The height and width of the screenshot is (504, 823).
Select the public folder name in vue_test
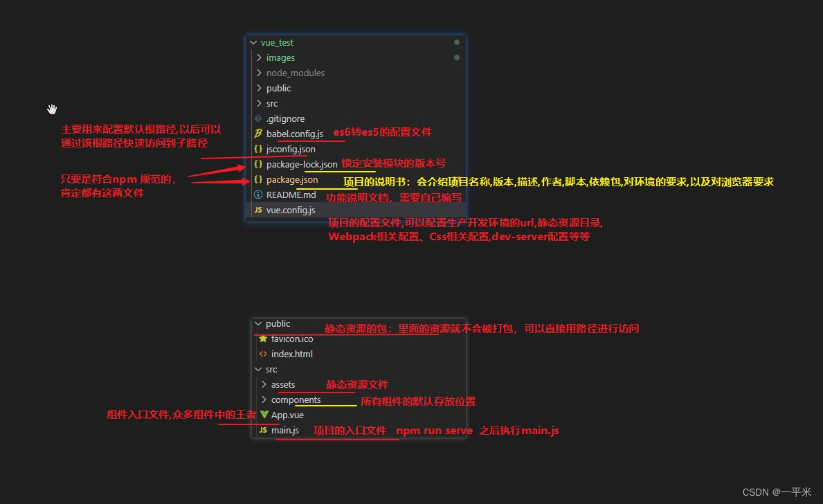click(x=279, y=88)
